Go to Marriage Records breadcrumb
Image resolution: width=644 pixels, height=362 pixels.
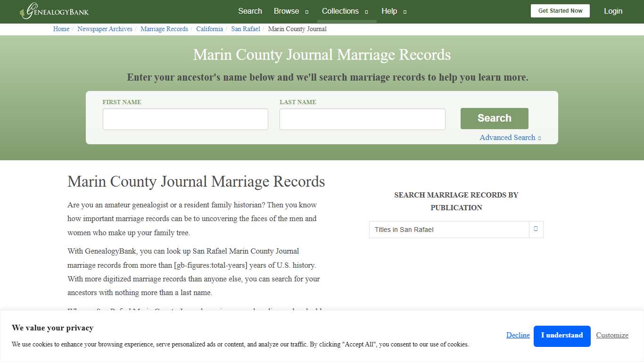coord(164,29)
